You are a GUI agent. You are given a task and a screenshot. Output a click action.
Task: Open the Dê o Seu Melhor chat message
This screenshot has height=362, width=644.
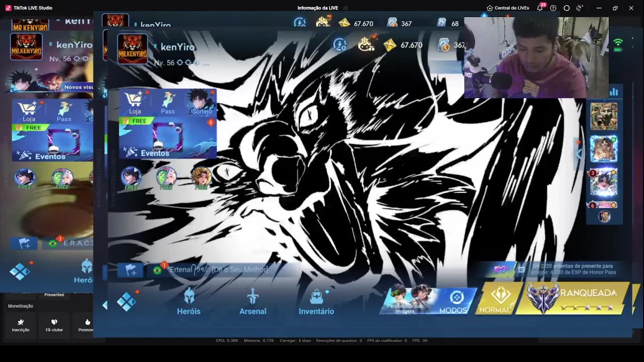[x=239, y=269]
